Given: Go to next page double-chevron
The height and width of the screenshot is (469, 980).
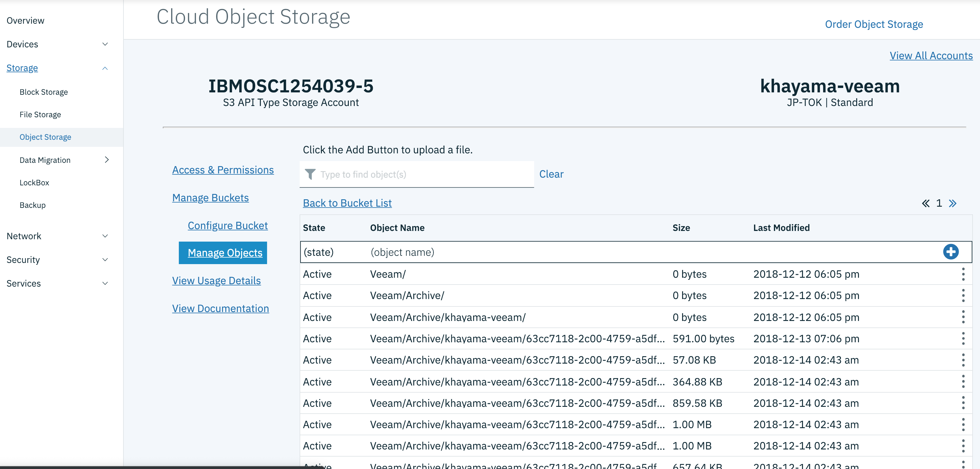Looking at the screenshot, I should click(x=952, y=203).
